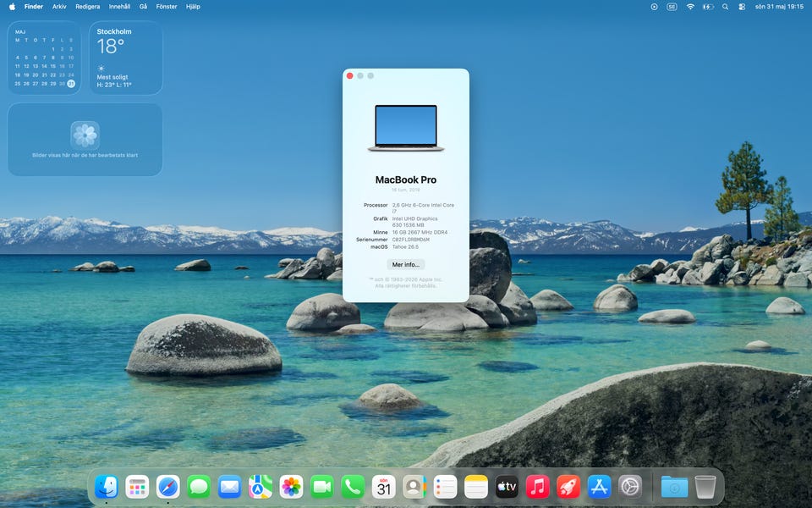Image resolution: width=812 pixels, height=508 pixels.
Task: Open the Stockholm weather widget
Action: pyautogui.click(x=126, y=58)
